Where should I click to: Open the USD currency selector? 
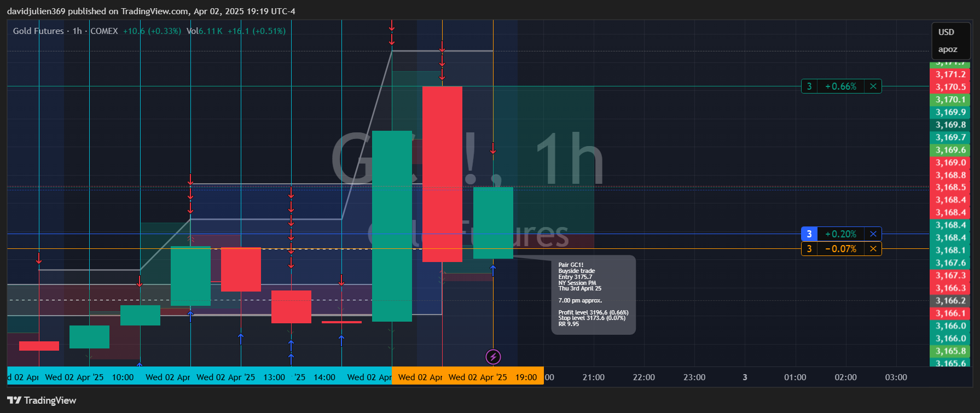947,32
